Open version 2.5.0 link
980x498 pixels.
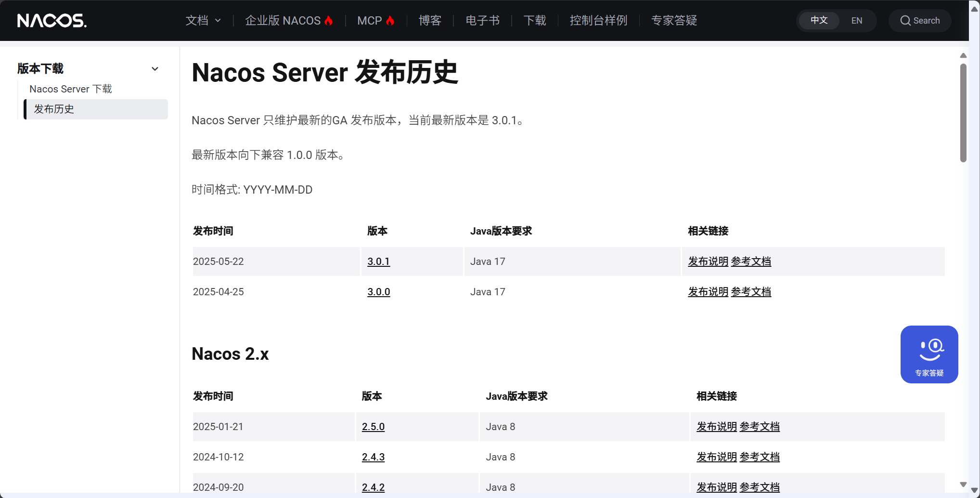coord(374,427)
